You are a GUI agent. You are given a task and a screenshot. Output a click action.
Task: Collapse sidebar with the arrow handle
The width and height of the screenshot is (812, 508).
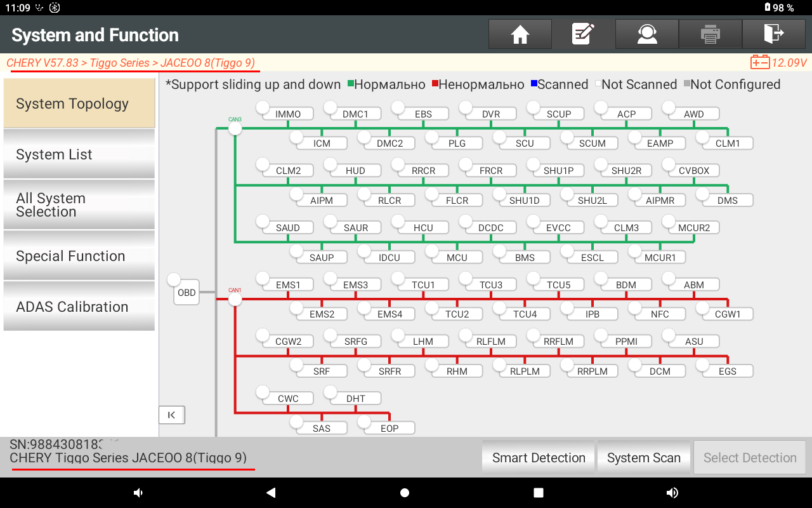tap(171, 415)
